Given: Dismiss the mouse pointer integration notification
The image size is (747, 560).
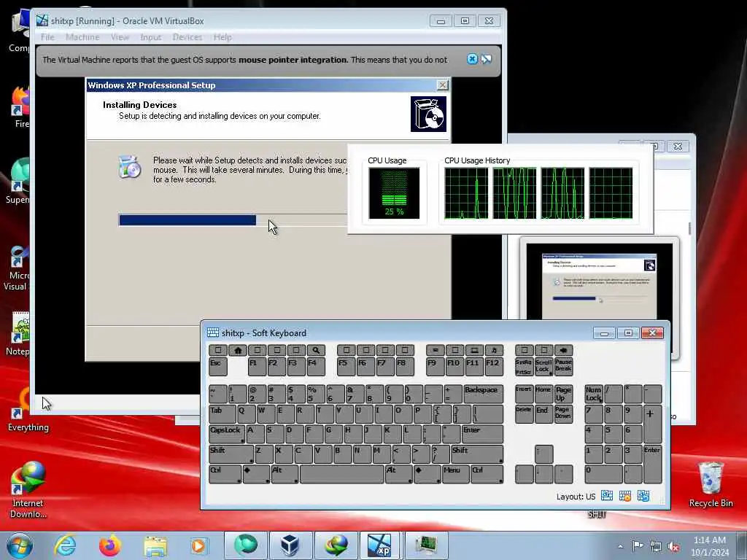Looking at the screenshot, I should (472, 59).
